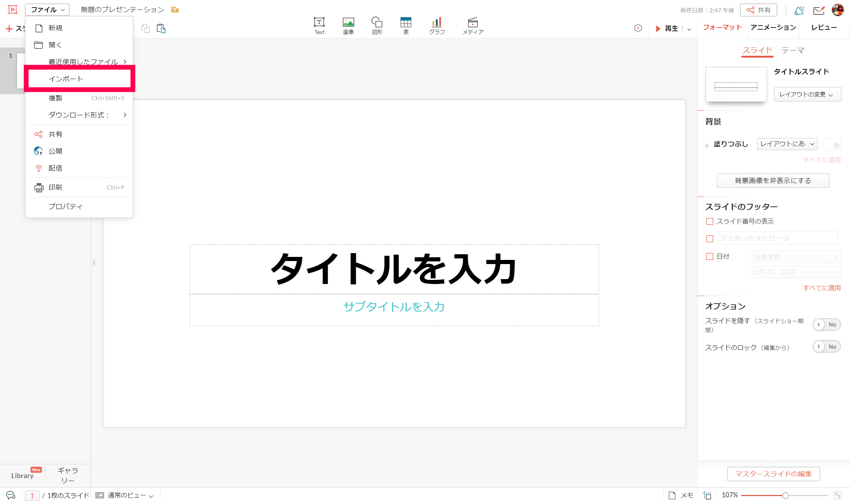
Task: Click the zoom slider handle
Action: tap(786, 495)
